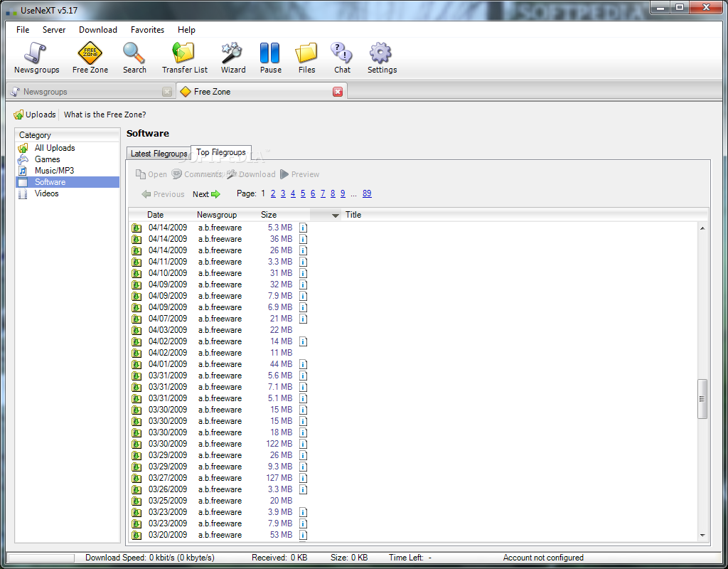Select the Games category
Viewport: 728px width, 569px height.
[x=47, y=159]
